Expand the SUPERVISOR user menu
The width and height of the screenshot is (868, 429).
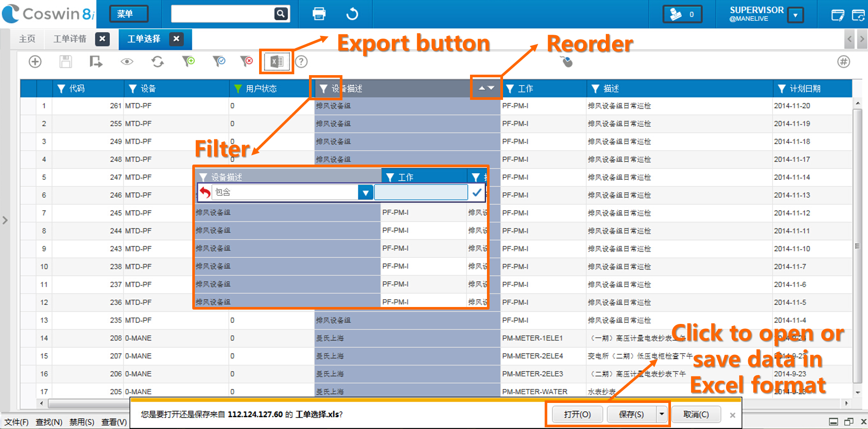point(796,14)
